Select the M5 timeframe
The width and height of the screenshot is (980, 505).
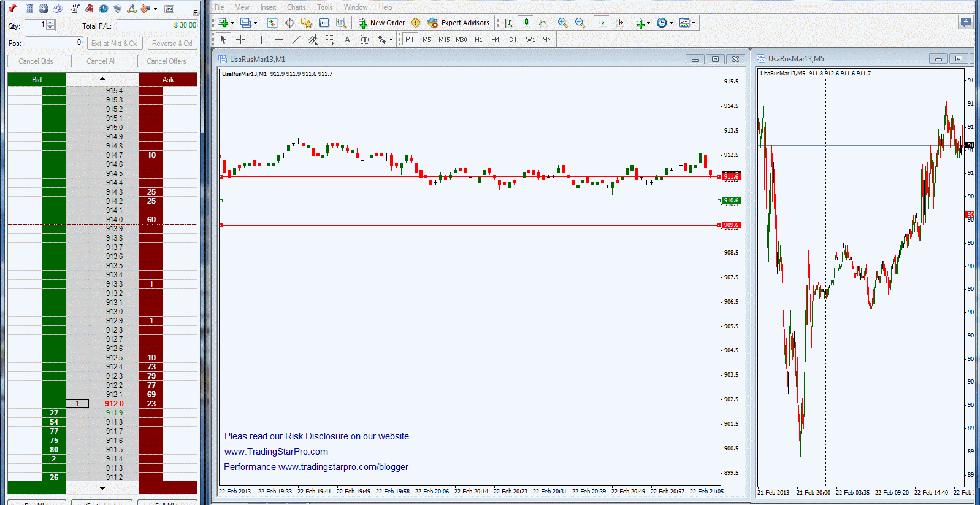click(427, 39)
